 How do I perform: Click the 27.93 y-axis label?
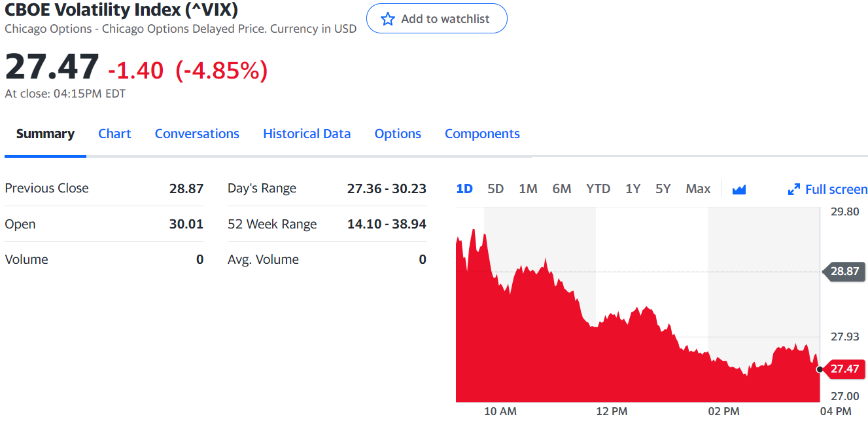844,337
